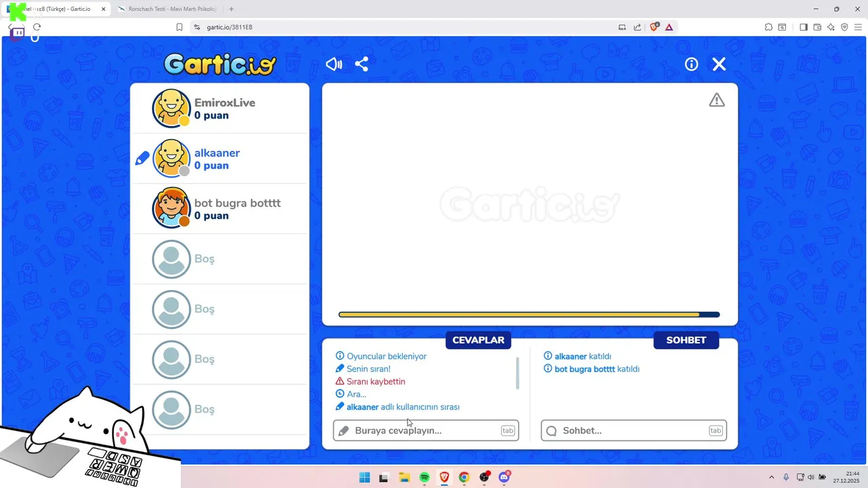Open site settings icon in address bar

197,27
